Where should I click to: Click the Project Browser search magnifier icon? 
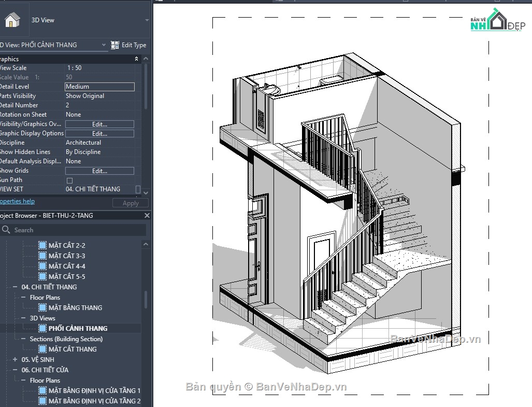(x=6, y=230)
